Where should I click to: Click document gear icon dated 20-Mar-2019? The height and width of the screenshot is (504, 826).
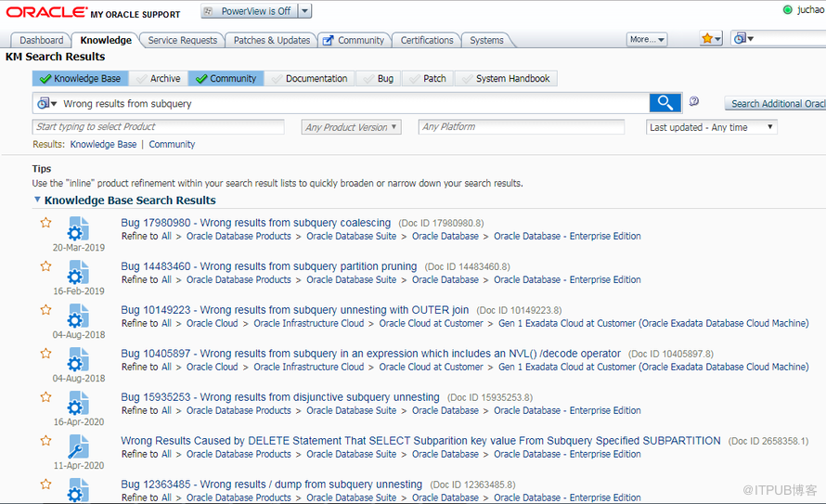[78, 228]
